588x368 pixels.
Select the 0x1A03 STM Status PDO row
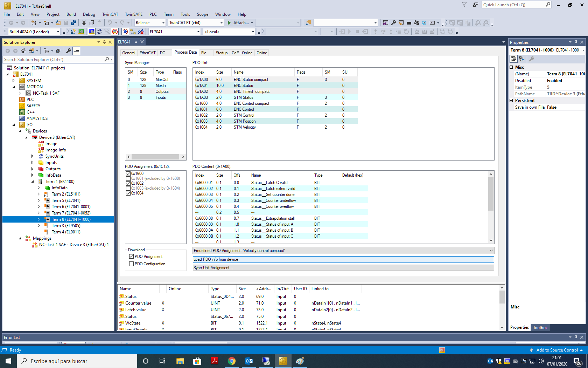click(x=275, y=97)
